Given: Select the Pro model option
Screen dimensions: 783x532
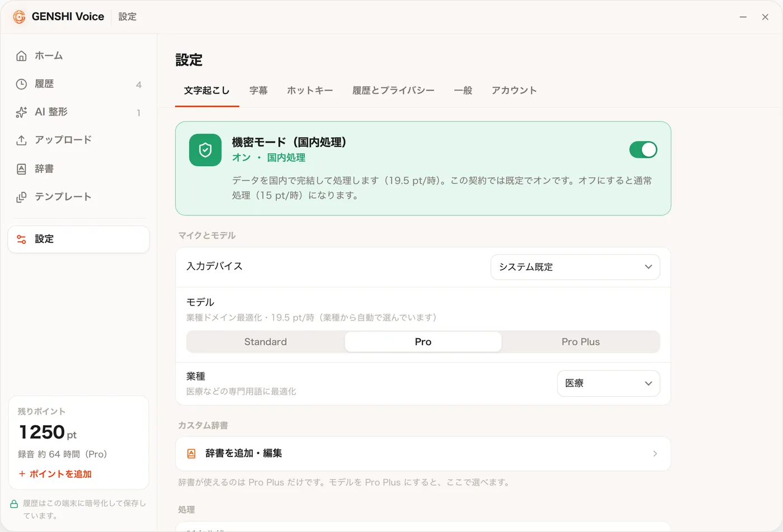Looking at the screenshot, I should 423,342.
